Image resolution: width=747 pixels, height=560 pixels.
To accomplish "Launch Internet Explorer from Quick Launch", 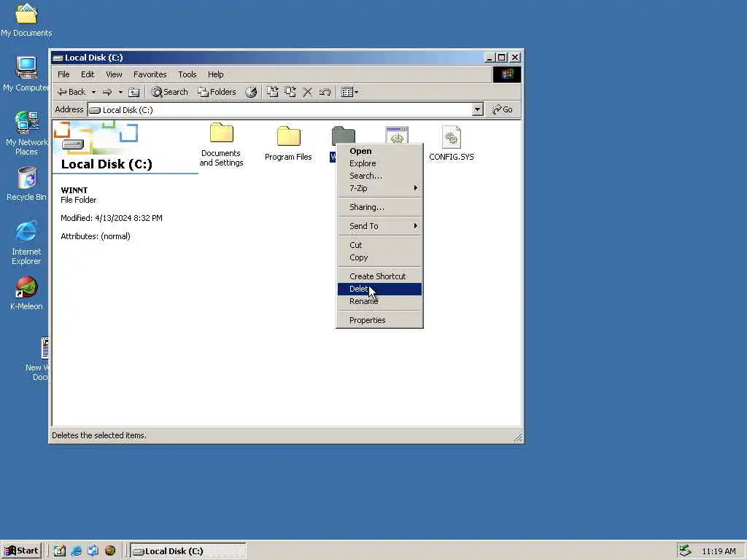I will coord(76,551).
